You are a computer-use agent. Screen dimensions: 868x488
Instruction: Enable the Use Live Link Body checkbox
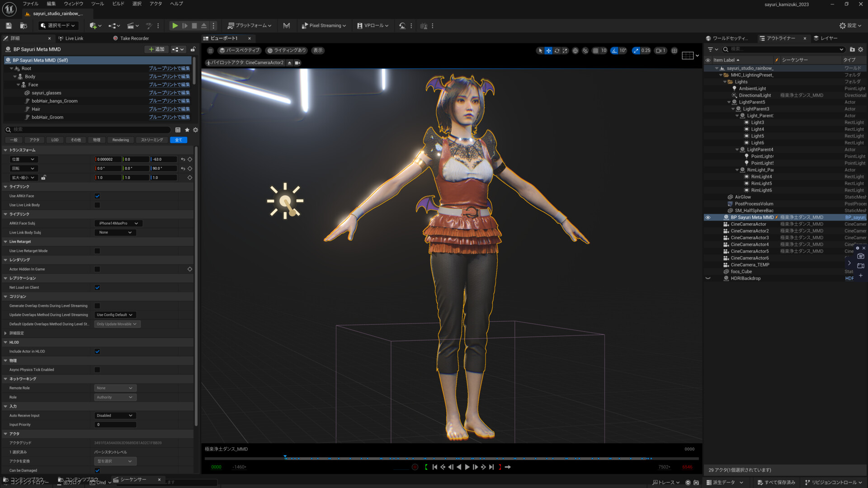coord(97,205)
